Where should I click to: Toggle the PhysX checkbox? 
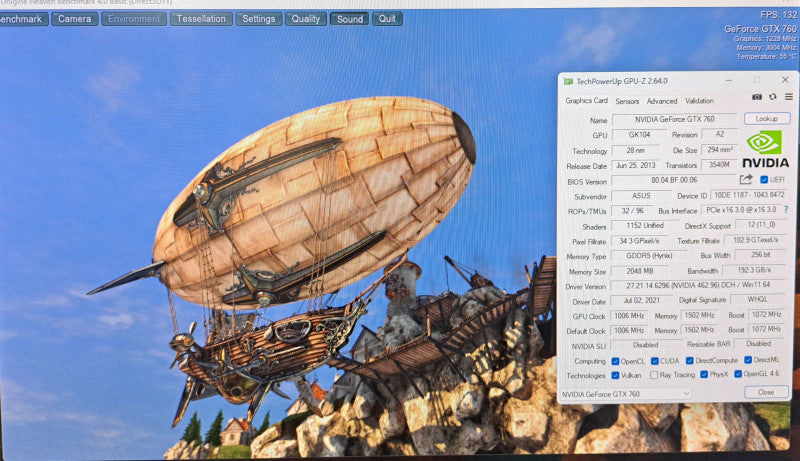[704, 374]
